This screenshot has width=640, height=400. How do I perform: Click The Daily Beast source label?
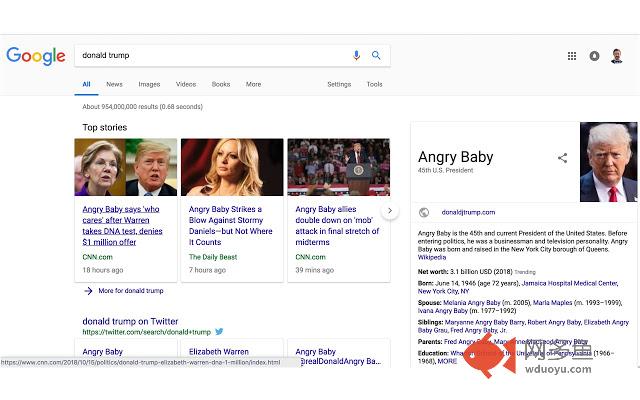[213, 257]
